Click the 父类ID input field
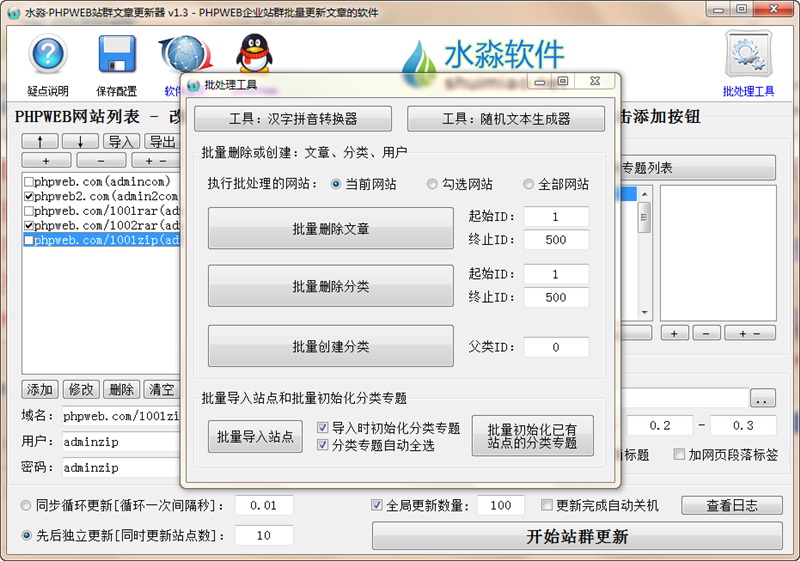 (x=556, y=347)
